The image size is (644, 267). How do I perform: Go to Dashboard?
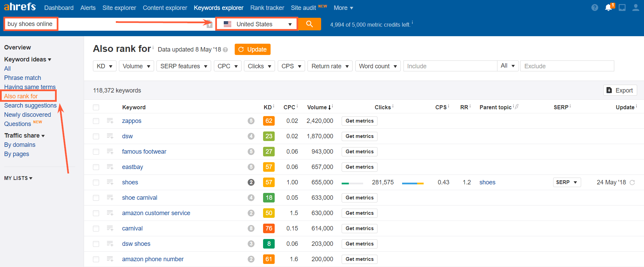click(x=59, y=8)
